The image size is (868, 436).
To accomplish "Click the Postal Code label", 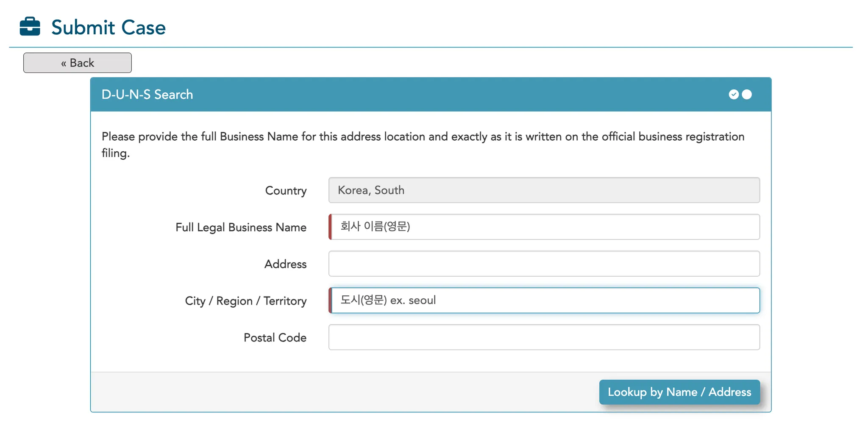I will coord(275,338).
